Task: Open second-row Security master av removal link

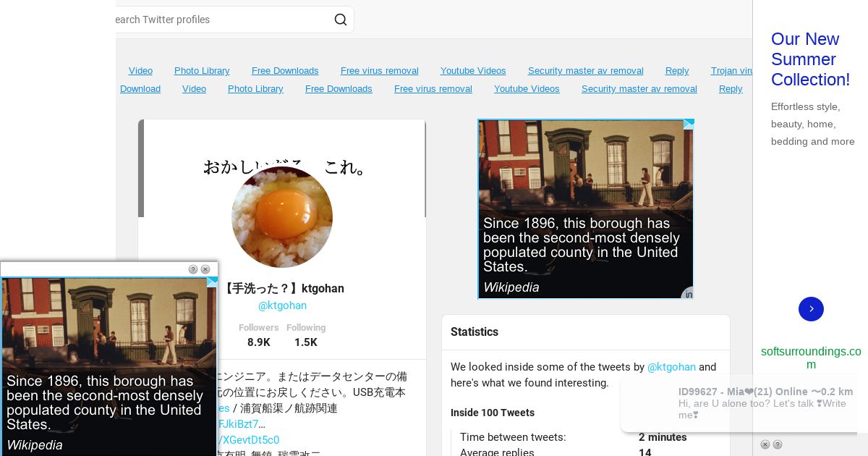Action: [x=639, y=89]
